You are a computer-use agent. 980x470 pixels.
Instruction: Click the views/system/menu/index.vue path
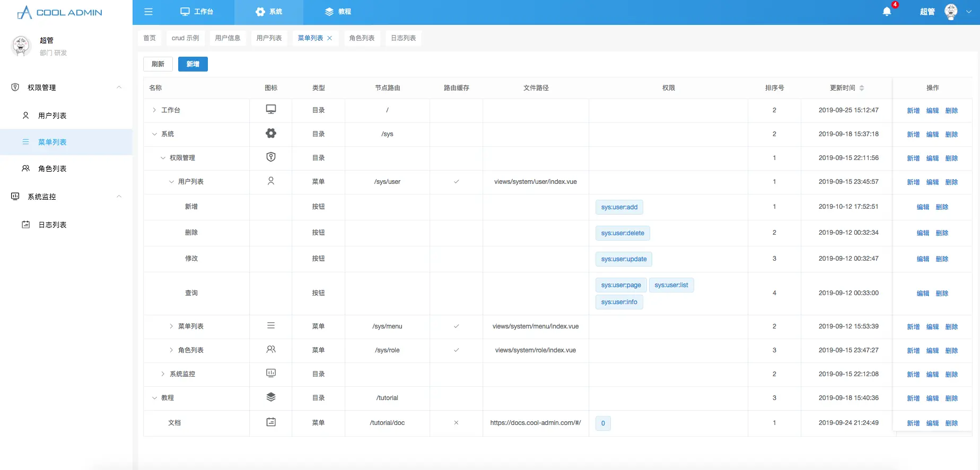(x=536, y=326)
